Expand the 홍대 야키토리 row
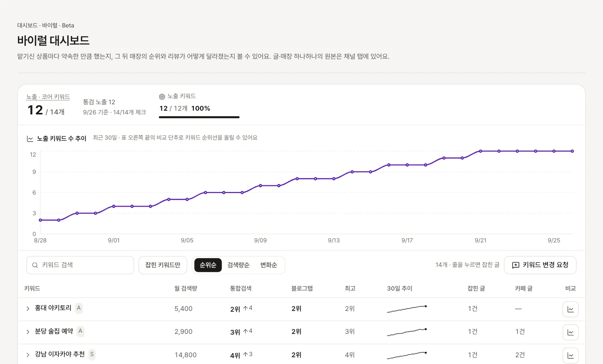Viewport: 603px width, 364px height. [28, 309]
